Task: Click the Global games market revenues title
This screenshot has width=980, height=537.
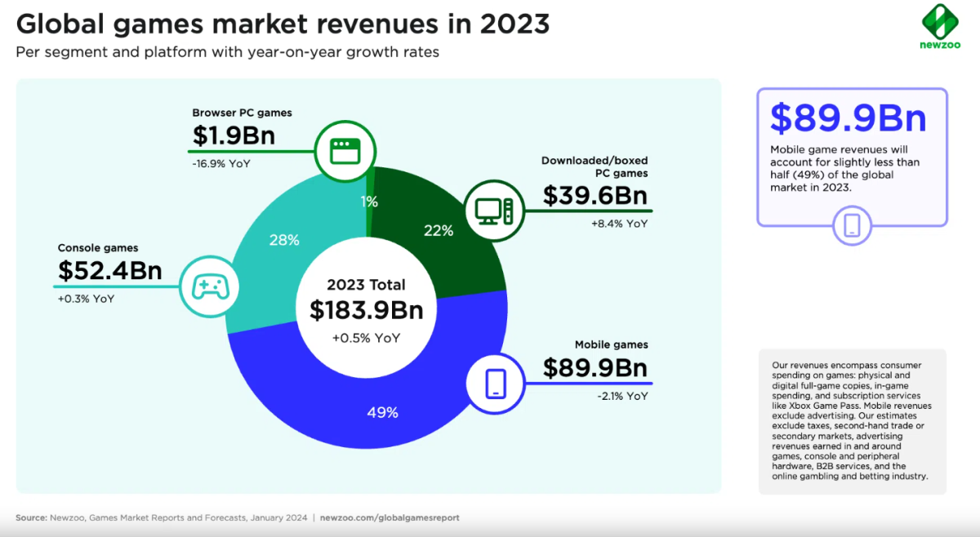Action: [283, 24]
